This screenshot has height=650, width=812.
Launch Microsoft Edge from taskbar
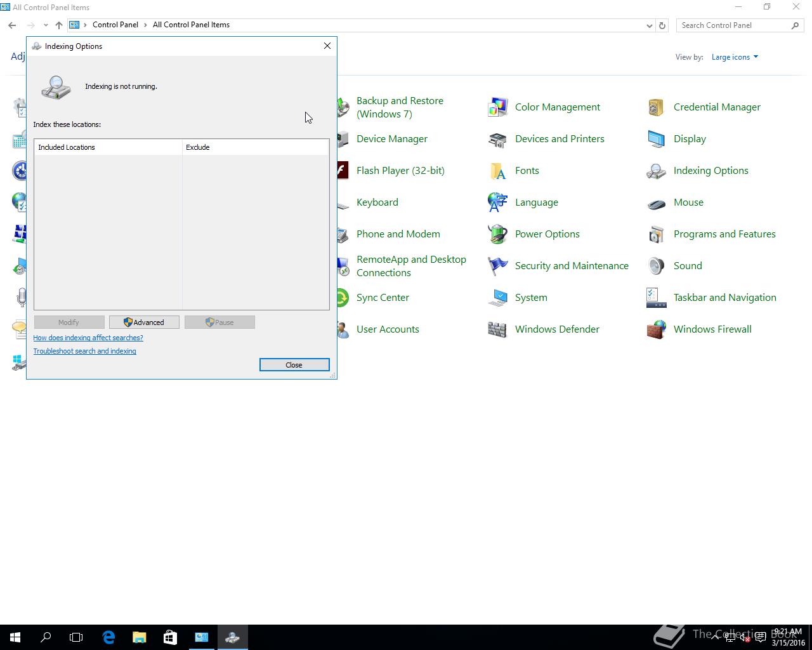pos(108,637)
